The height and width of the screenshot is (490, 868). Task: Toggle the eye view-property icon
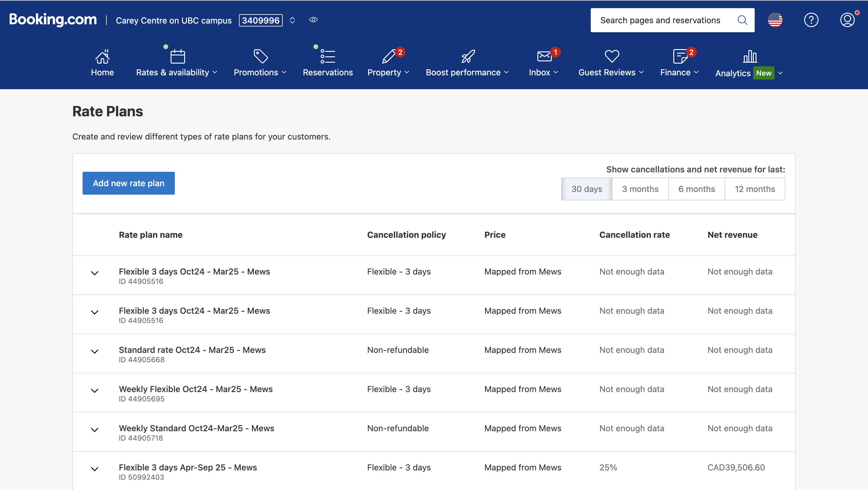click(313, 20)
